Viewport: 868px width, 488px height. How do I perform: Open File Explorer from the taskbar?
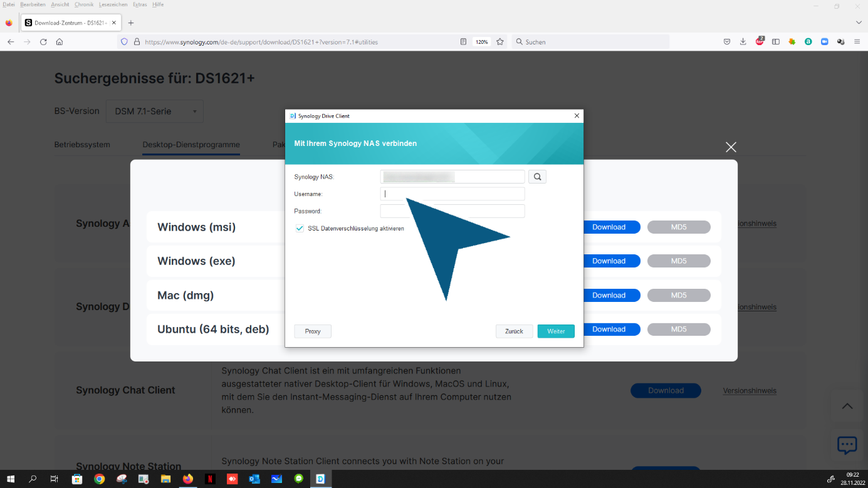click(165, 479)
